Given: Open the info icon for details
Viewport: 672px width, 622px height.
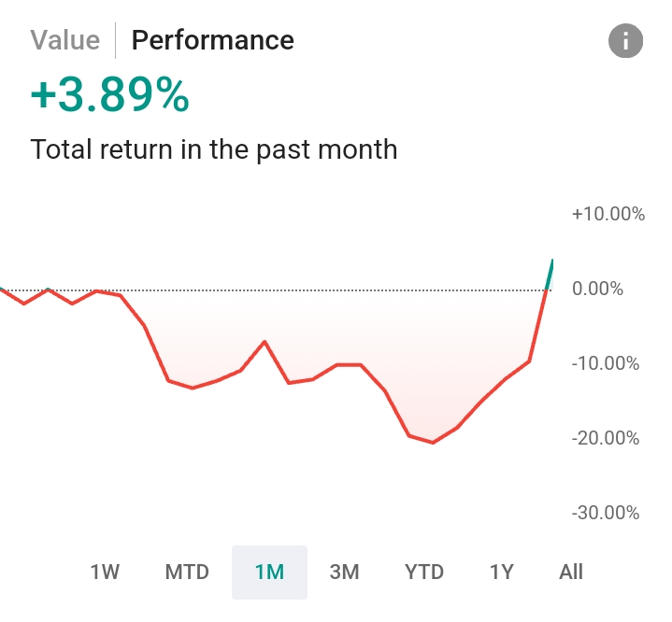Looking at the screenshot, I should (x=626, y=41).
